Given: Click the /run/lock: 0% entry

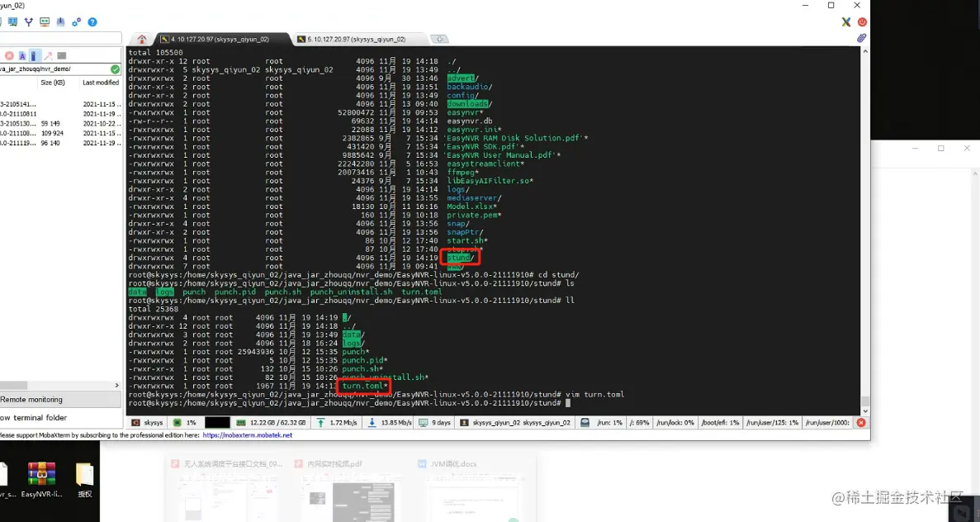Looking at the screenshot, I should [675, 423].
